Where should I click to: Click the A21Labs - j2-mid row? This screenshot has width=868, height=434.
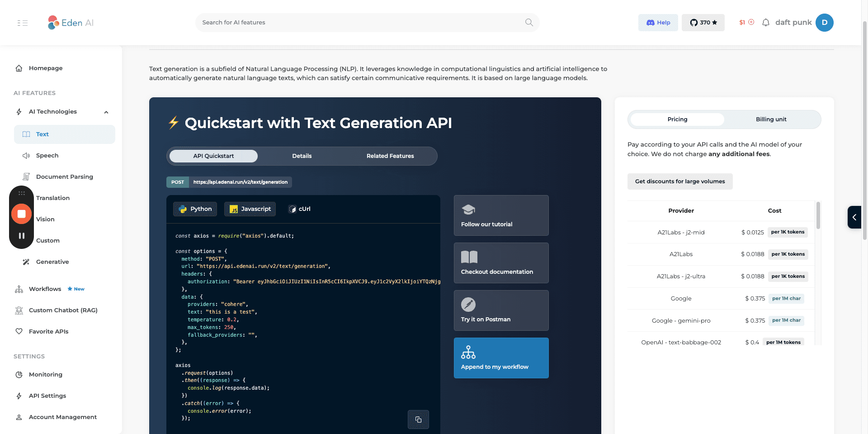point(721,232)
